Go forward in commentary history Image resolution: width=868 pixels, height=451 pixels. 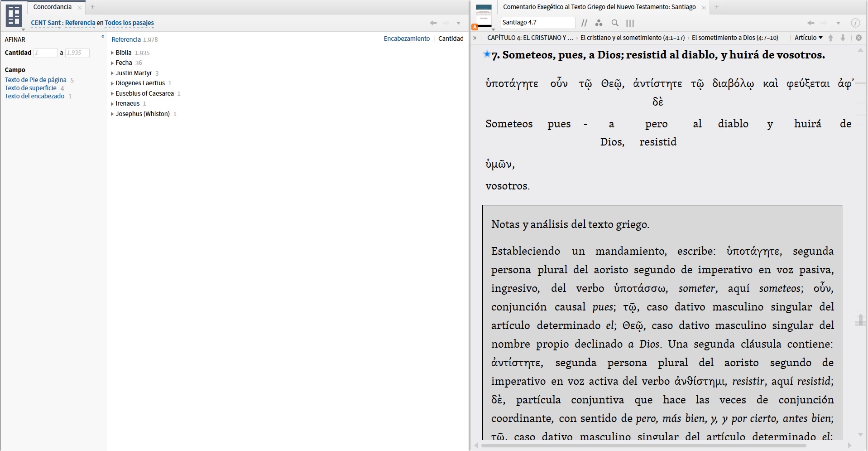824,23
